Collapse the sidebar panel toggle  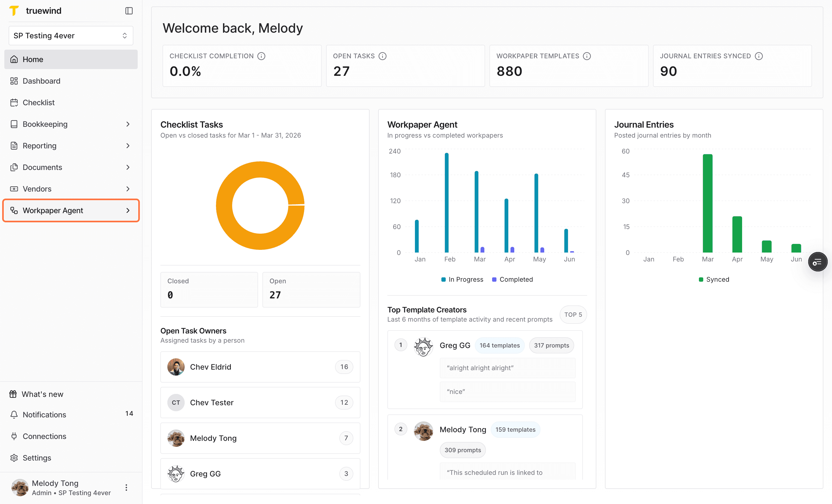tap(129, 11)
